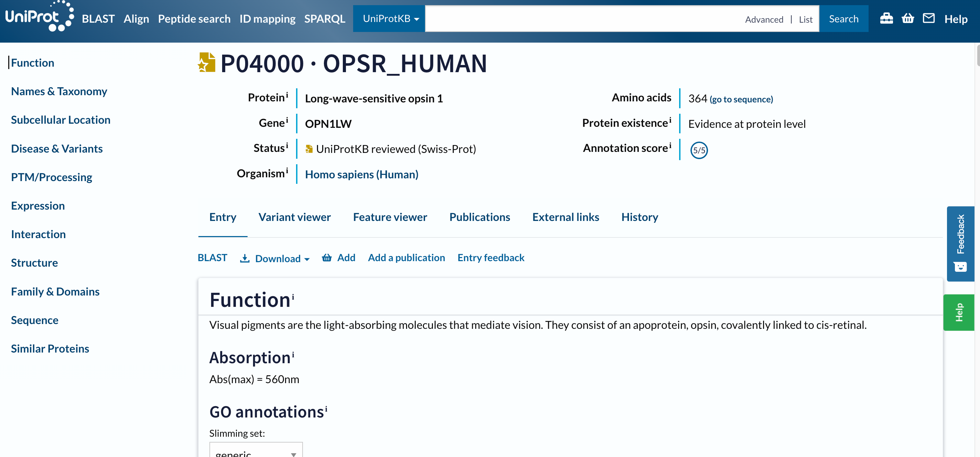Open the basket icon in header
Viewport: 980px width, 457px height.
tap(908, 18)
